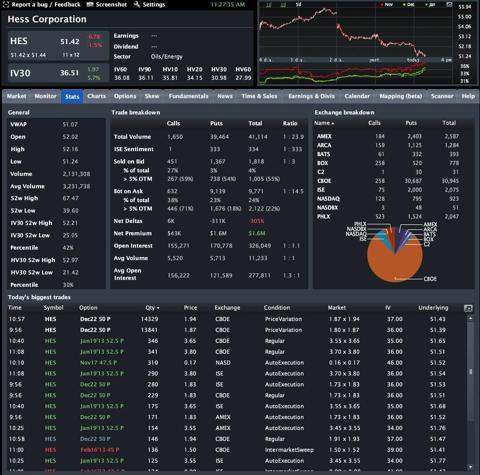Open chart export icon at top right
This screenshot has height=475, width=480.
tap(449, 5)
